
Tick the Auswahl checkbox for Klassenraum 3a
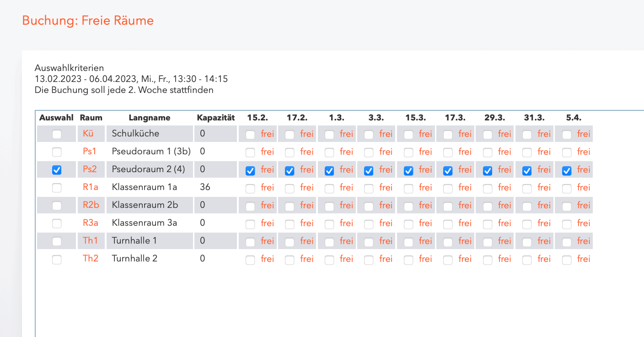click(57, 223)
